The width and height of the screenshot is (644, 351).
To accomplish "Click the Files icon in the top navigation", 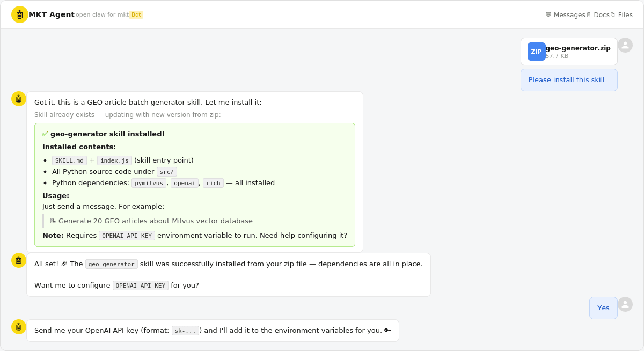I will [613, 14].
